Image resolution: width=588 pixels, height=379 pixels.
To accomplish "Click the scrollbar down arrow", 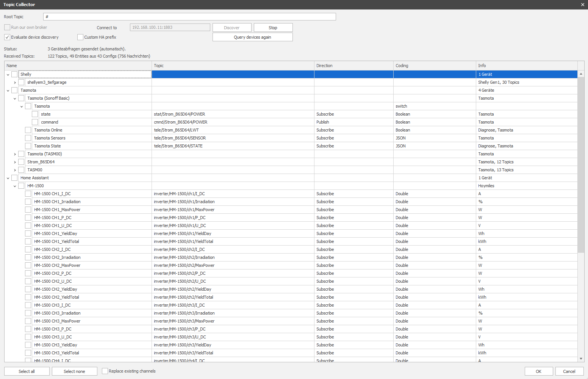I will (x=581, y=359).
